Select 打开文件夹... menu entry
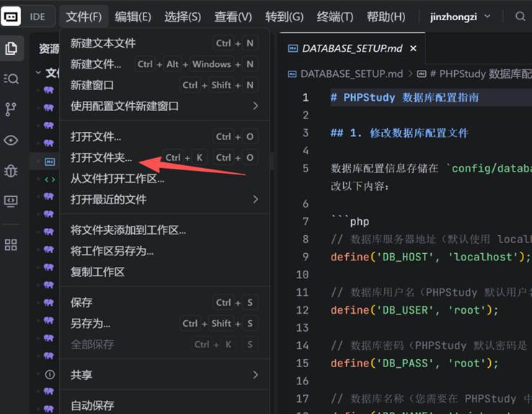The width and height of the screenshot is (532, 414). 164,157
